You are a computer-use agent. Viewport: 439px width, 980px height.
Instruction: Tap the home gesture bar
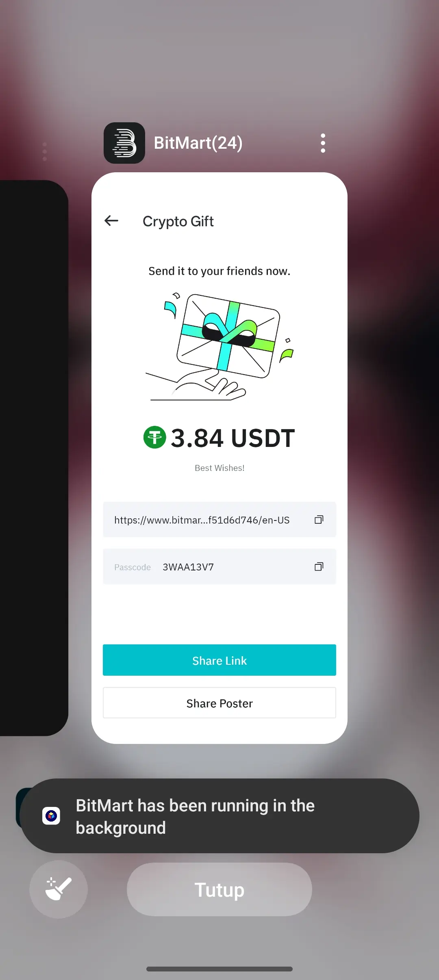tap(219, 969)
